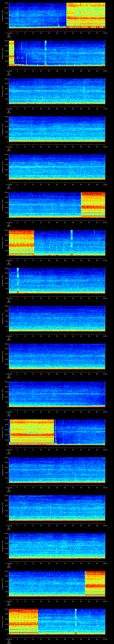Click the '14:26:00' start time label
The height and width of the screenshot is (644, 114).
(x=9, y=487)
